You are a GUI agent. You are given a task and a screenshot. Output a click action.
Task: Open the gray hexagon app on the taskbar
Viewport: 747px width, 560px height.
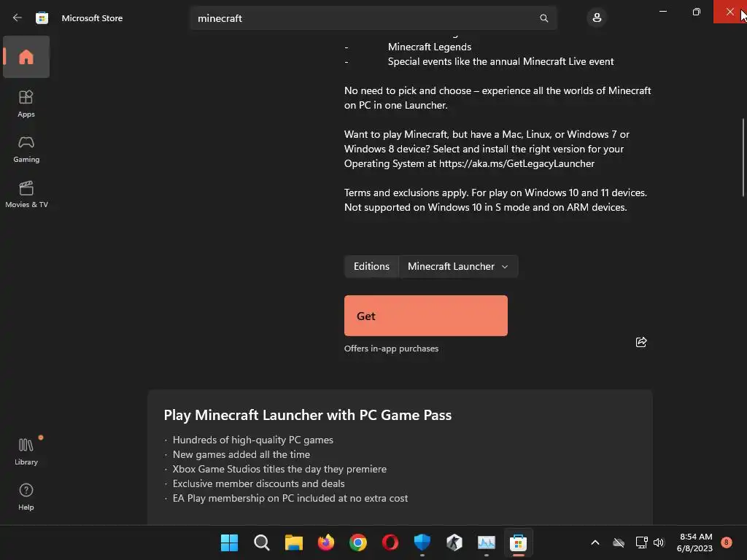tap(454, 542)
